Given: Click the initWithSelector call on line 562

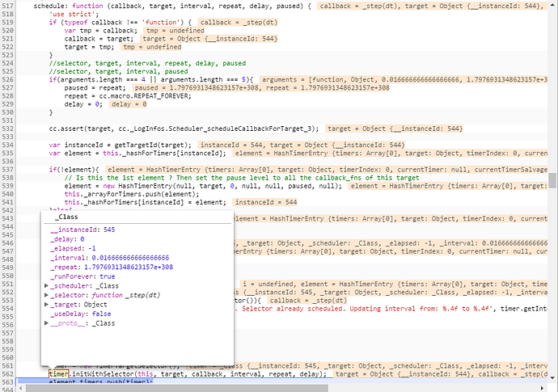Looking at the screenshot, I should 103,374.
